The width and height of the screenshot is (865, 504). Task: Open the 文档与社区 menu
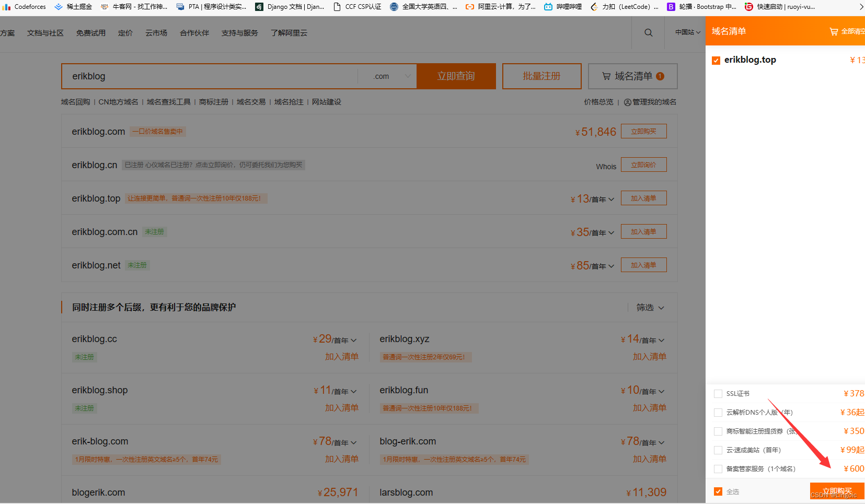[45, 33]
